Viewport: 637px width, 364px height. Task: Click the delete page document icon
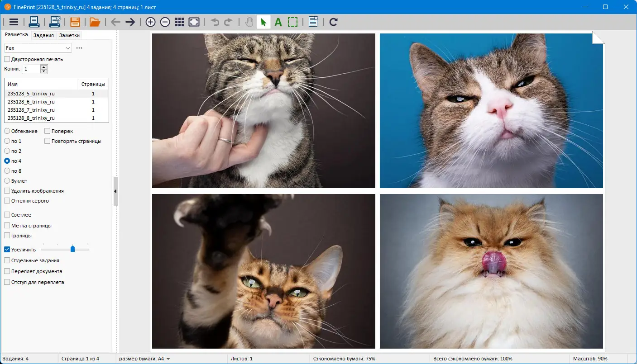click(x=313, y=22)
